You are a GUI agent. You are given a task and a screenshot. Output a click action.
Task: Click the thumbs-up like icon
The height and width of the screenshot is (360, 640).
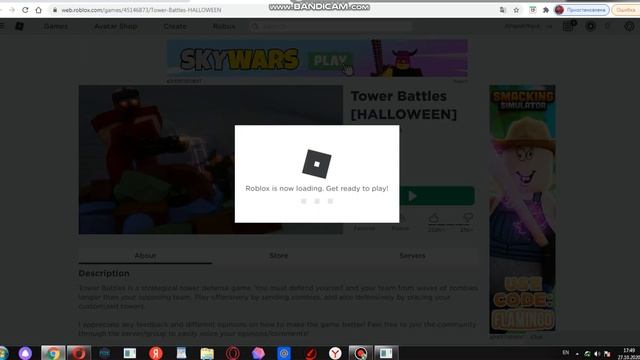434,218
